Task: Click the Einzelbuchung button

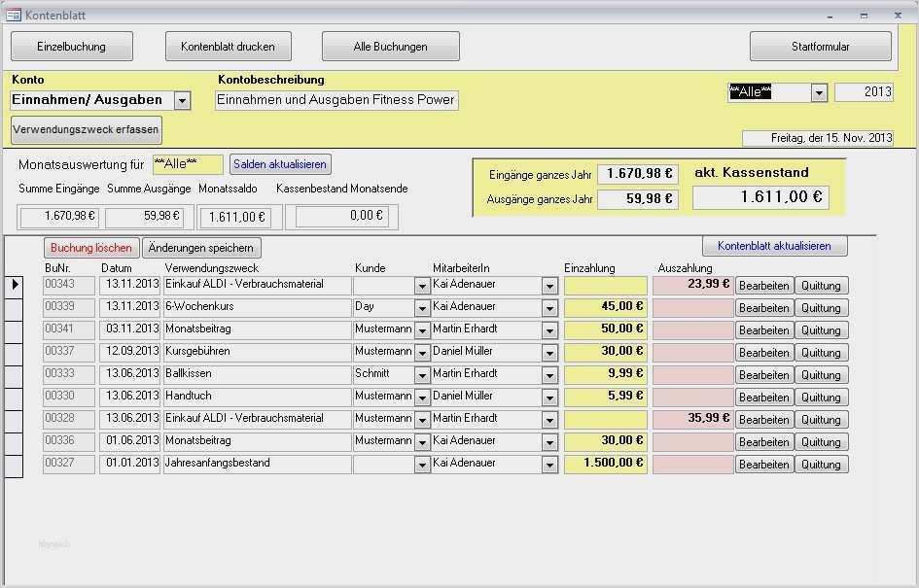Action: pos(72,46)
